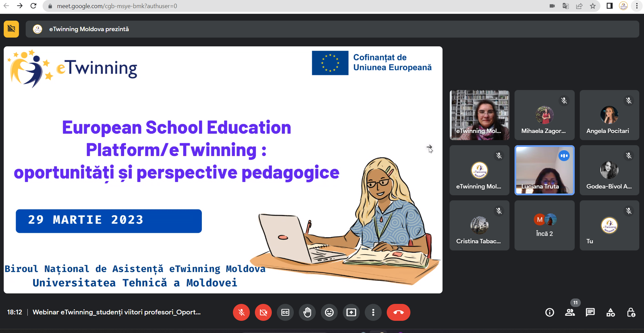Click the unpin presentation yellow icon
This screenshot has height=333, width=644.
point(11,29)
